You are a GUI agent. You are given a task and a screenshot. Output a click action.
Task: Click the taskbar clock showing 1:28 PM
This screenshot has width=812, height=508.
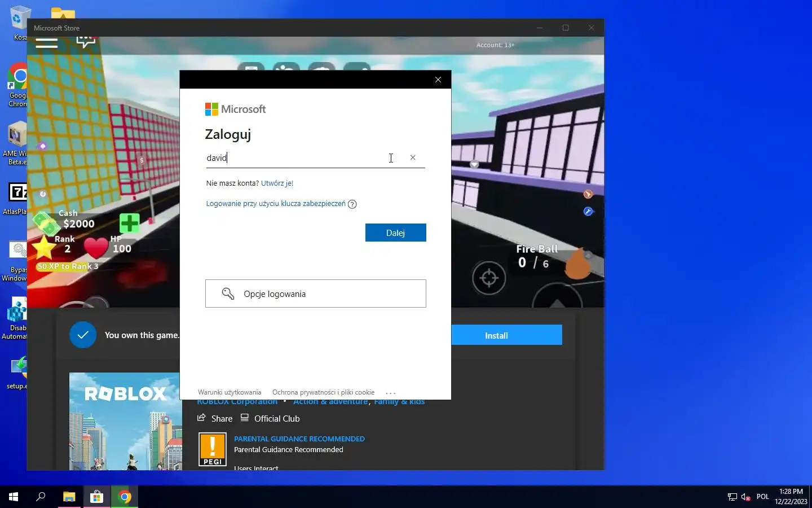(x=791, y=497)
